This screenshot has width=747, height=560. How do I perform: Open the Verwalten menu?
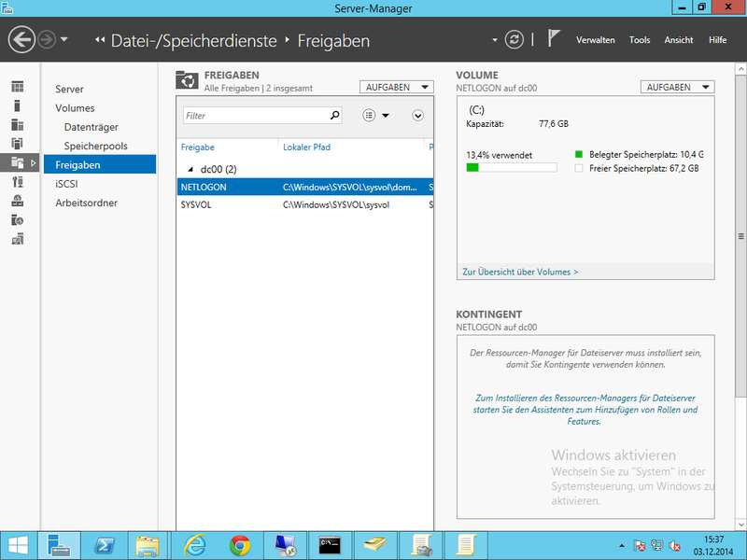595,40
